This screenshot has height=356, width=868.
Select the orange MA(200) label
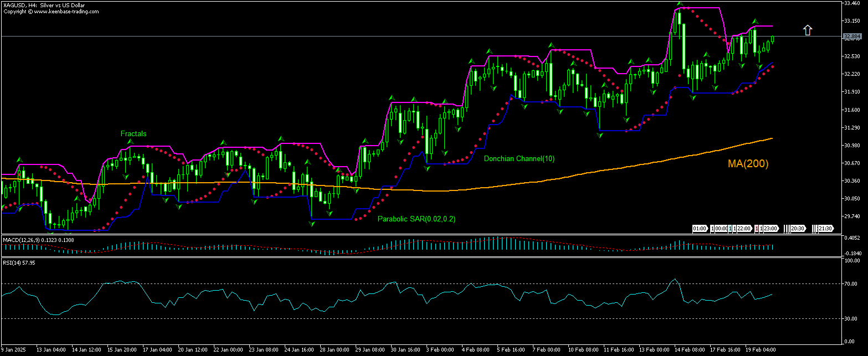click(x=748, y=164)
